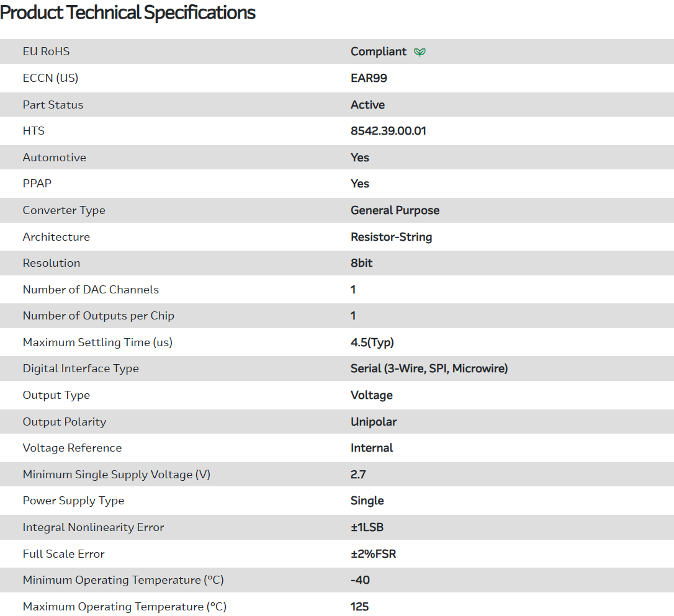The image size is (674, 616).
Task: Click the green leaf RoHS icon
Action: tap(420, 52)
